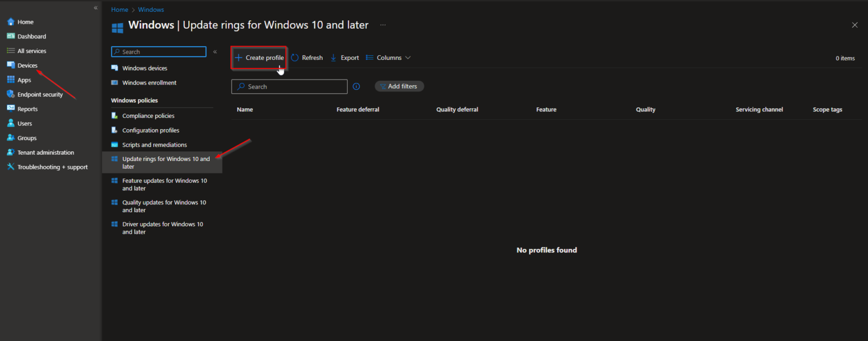Click the Troubleshooting + support wrench icon
The width and height of the screenshot is (868, 341).
[x=11, y=167]
